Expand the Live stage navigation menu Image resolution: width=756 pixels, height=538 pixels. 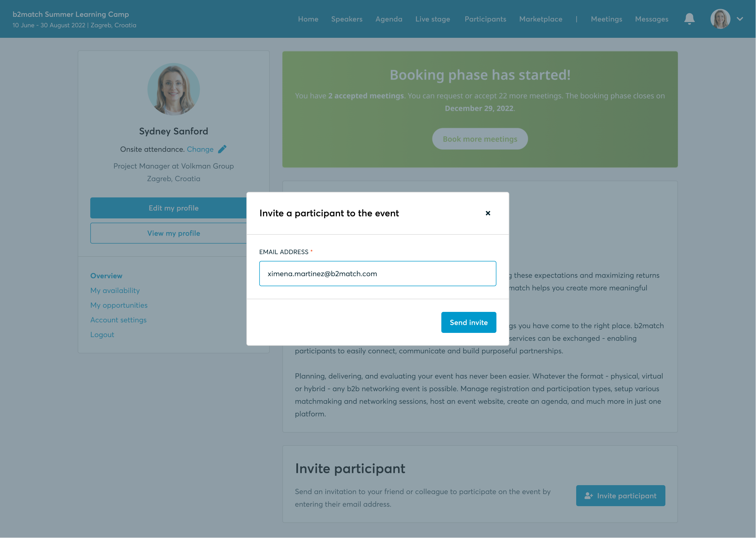(x=432, y=19)
